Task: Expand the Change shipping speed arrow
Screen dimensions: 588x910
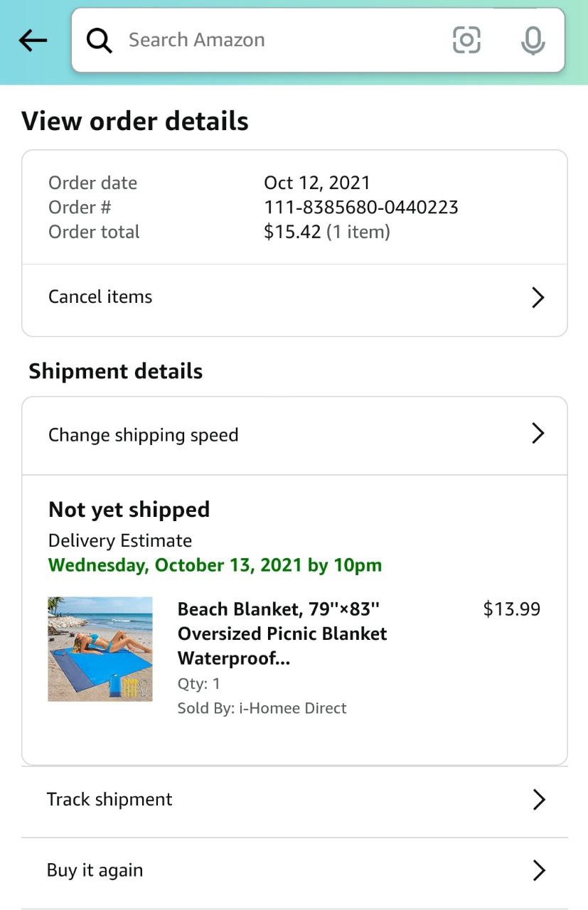Action: point(538,434)
